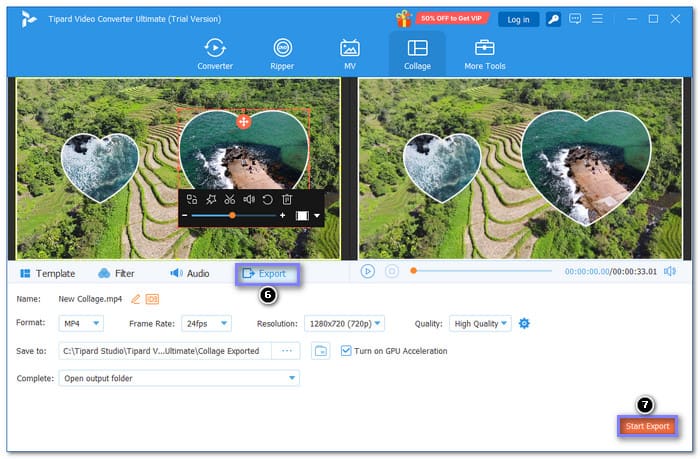700x459 pixels.
Task: Adjust the clip zoom slider handle
Action: coord(232,215)
